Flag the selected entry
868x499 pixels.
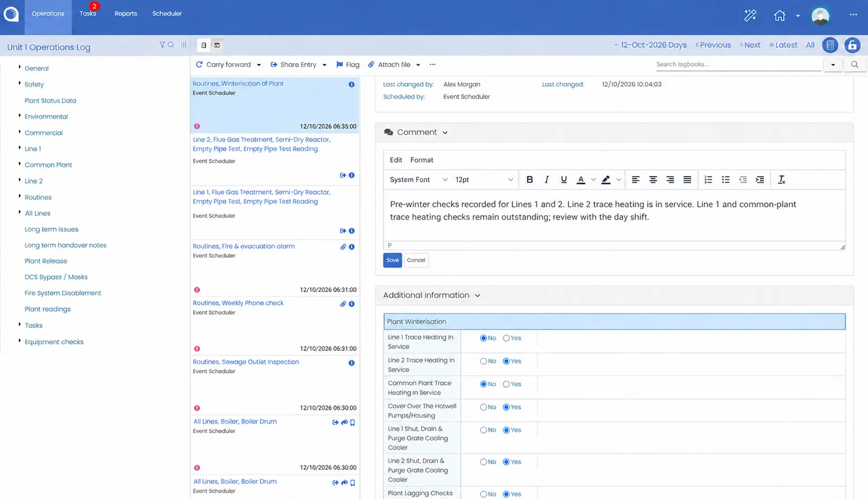tap(348, 65)
